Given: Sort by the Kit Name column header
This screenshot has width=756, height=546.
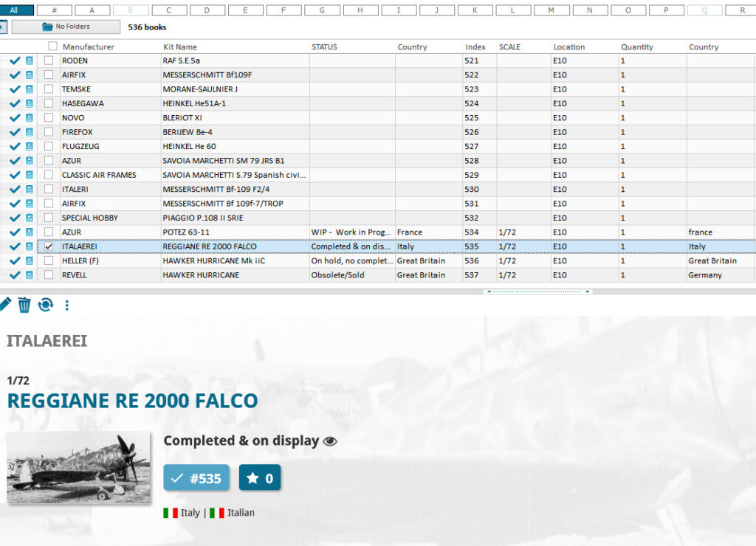Looking at the screenshot, I should click(180, 46).
